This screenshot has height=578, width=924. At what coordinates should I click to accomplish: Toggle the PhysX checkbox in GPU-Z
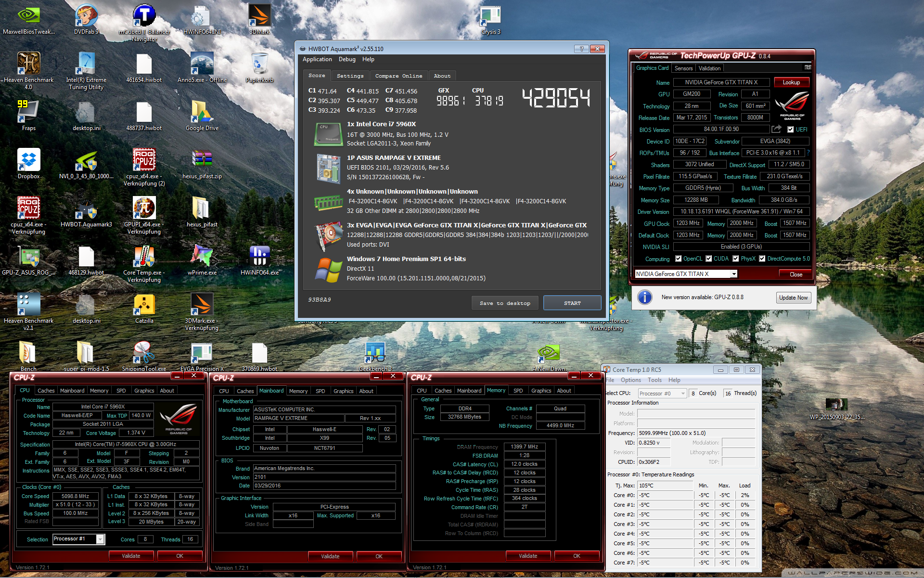click(735, 259)
